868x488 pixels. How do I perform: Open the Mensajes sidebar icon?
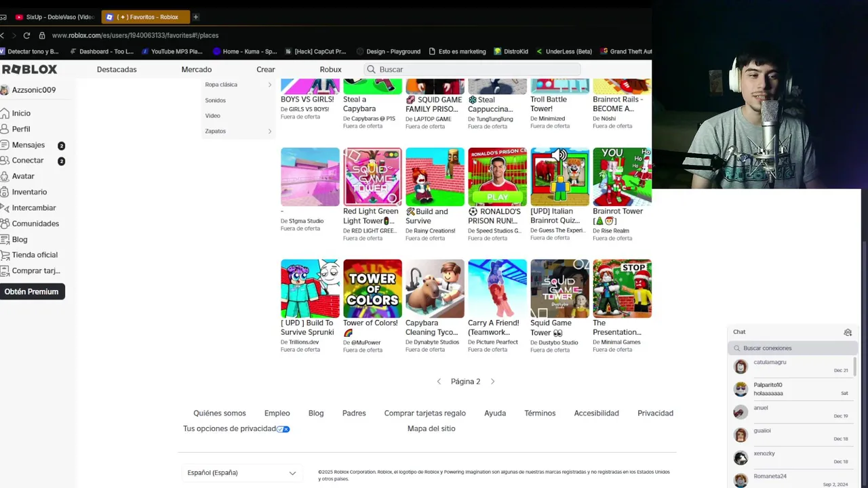pos(5,145)
